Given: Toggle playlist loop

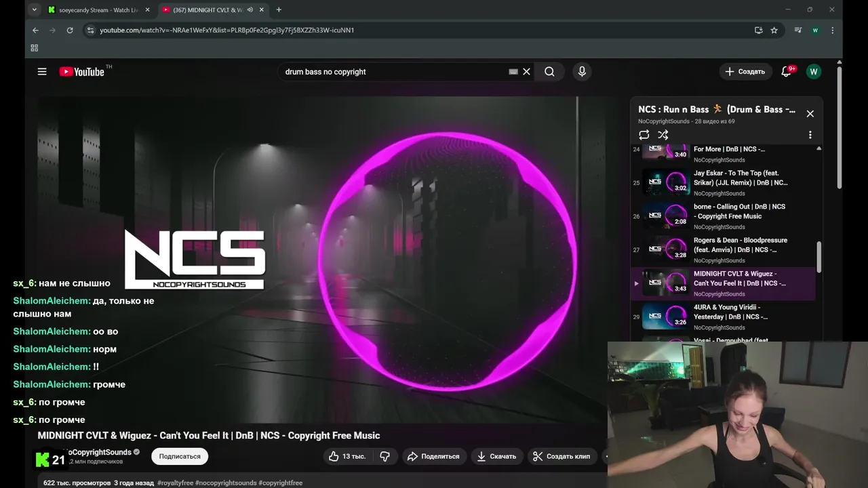Looking at the screenshot, I should tap(644, 135).
